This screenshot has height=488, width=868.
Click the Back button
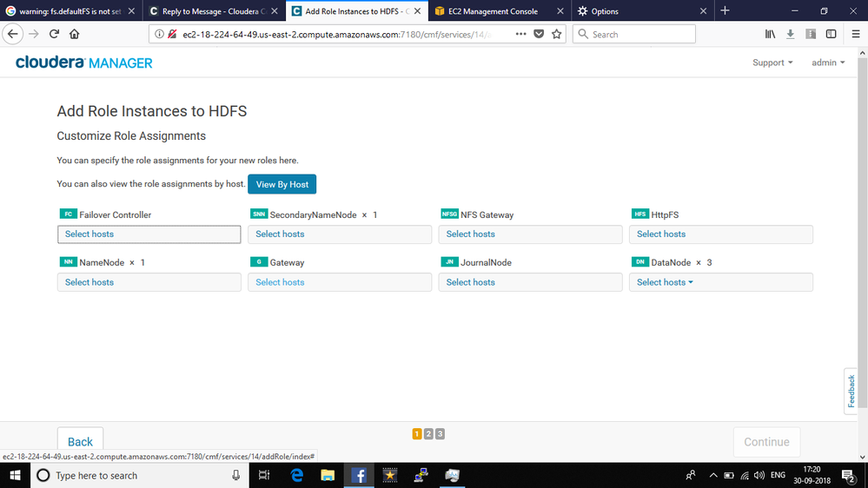click(80, 441)
